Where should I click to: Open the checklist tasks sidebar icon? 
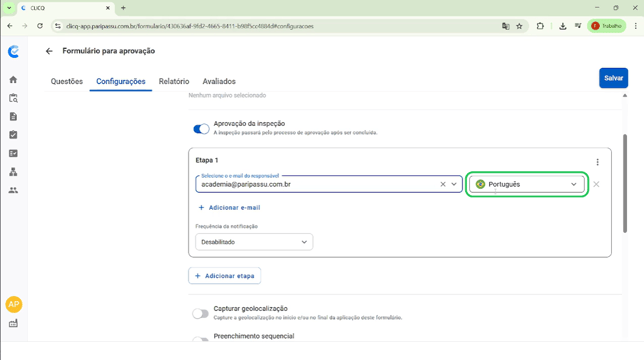tap(13, 135)
